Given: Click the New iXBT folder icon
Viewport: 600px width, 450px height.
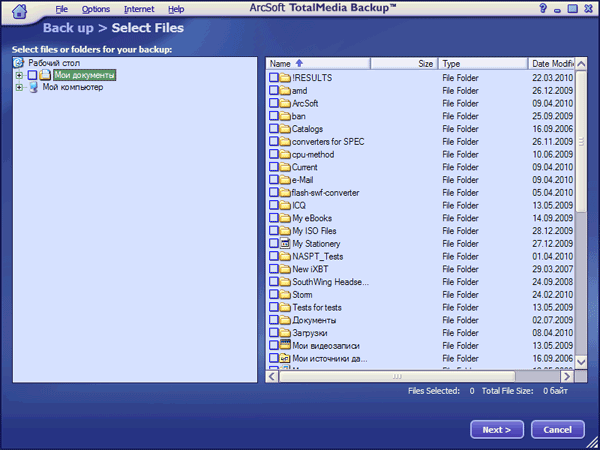Looking at the screenshot, I should click(285, 269).
